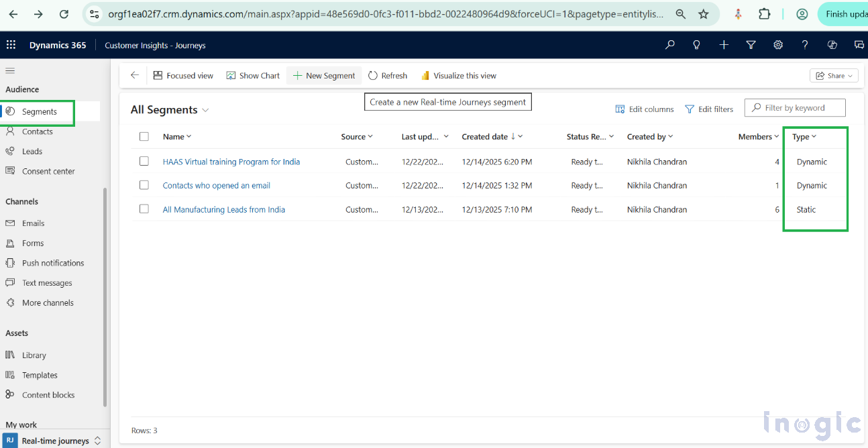Open global search with the magnifier icon
This screenshot has height=448, width=868.
tap(669, 45)
